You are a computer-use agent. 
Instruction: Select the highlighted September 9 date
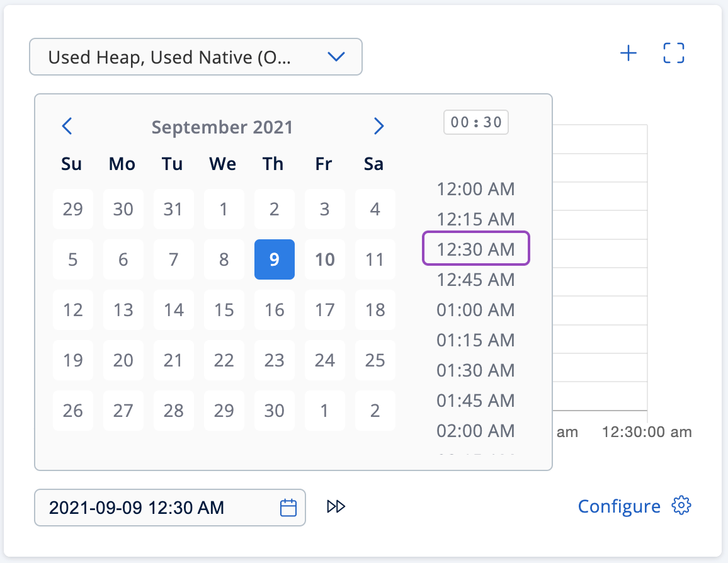pyautogui.click(x=274, y=259)
